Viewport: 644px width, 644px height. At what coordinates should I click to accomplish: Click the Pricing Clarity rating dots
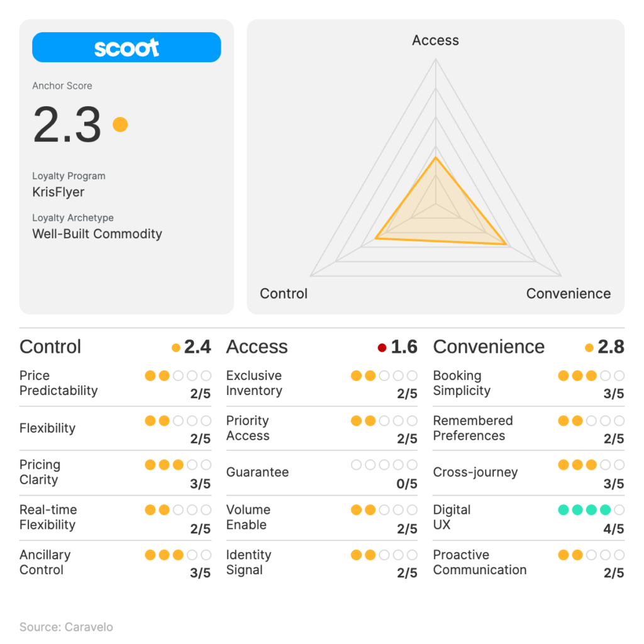178,465
